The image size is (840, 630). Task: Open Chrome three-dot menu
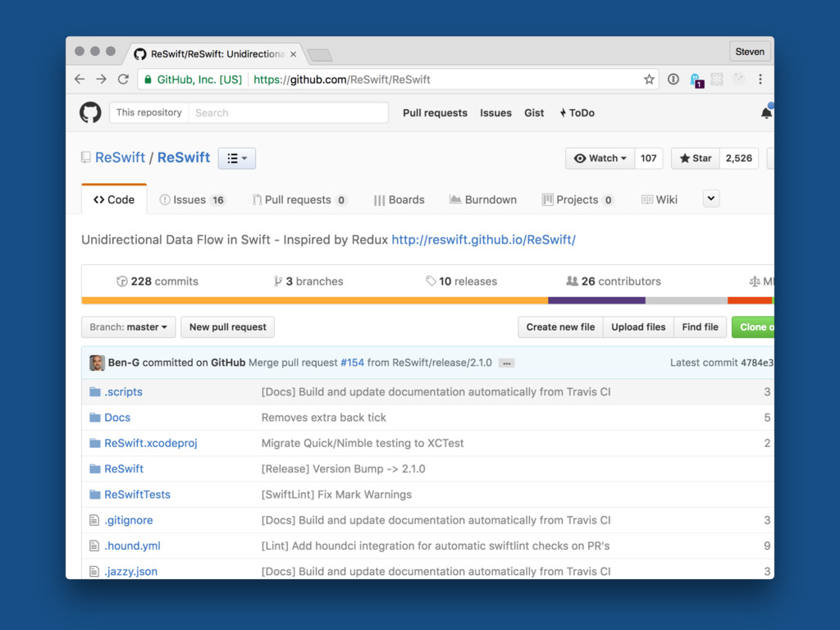tap(760, 80)
